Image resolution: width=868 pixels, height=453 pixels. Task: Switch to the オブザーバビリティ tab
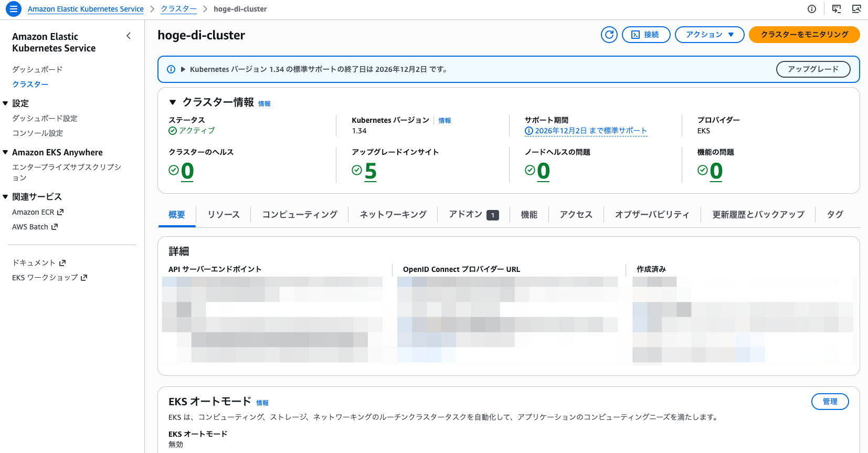pos(652,214)
